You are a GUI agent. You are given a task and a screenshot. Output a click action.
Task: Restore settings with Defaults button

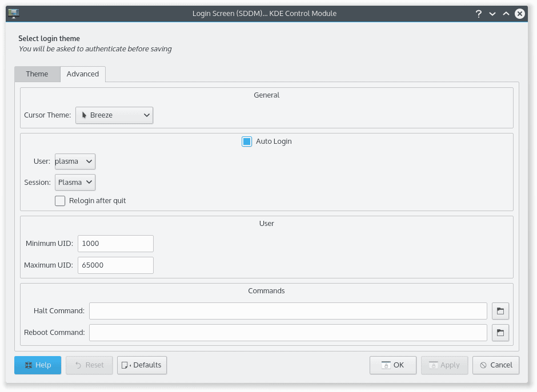point(142,365)
